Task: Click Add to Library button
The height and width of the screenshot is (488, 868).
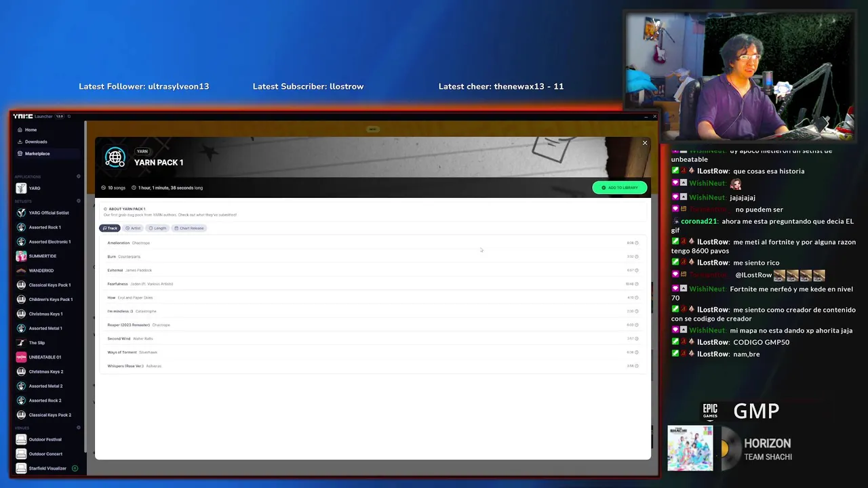Action: (619, 188)
